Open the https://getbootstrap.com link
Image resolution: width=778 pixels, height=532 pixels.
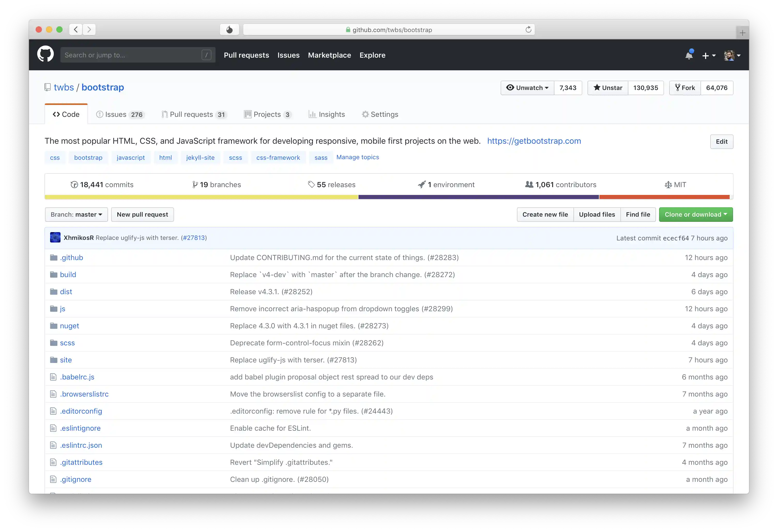coord(534,141)
